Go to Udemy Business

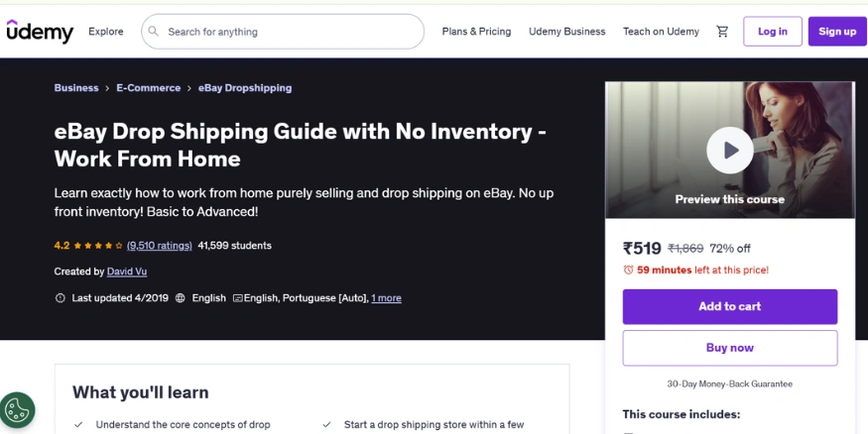coord(566,32)
